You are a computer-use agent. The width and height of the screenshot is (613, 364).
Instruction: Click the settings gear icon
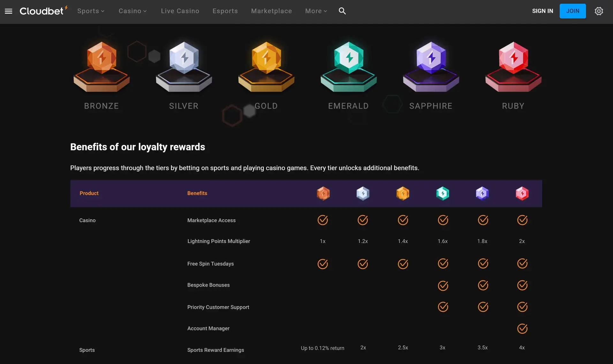tap(599, 11)
